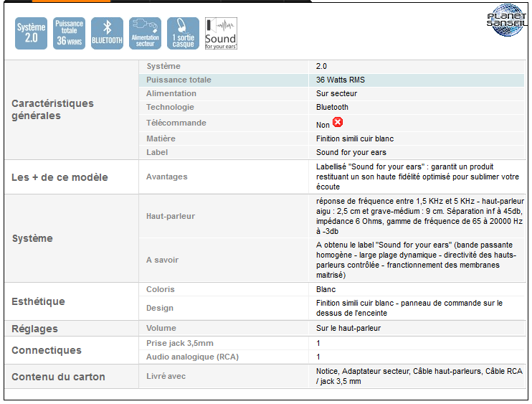Click the Système 2.0 badge icon
The image size is (532, 404).
32,33
